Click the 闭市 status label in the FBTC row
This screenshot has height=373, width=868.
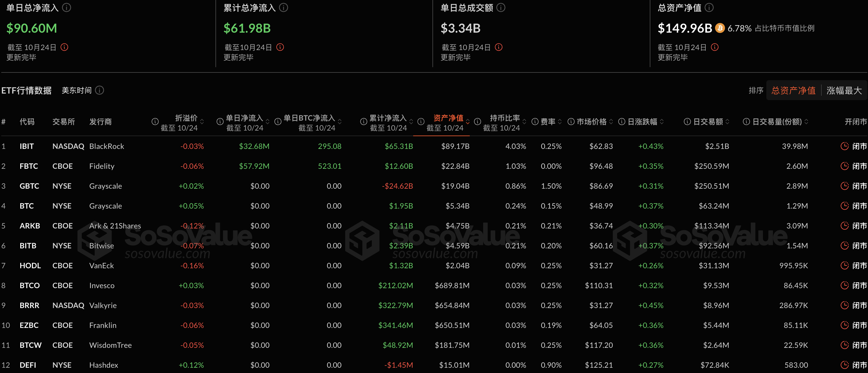tap(860, 166)
